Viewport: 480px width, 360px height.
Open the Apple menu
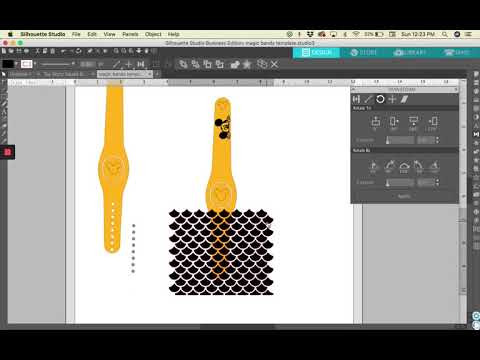click(x=10, y=34)
